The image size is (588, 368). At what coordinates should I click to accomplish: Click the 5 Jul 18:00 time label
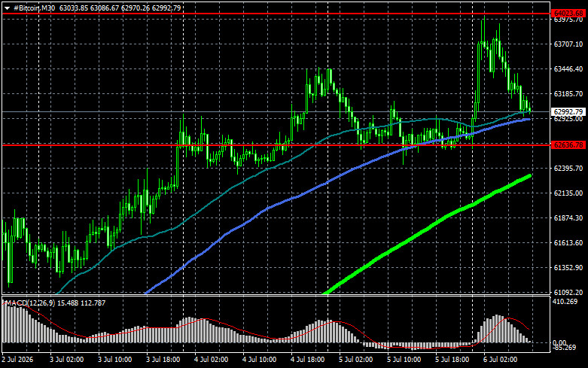tap(452, 360)
